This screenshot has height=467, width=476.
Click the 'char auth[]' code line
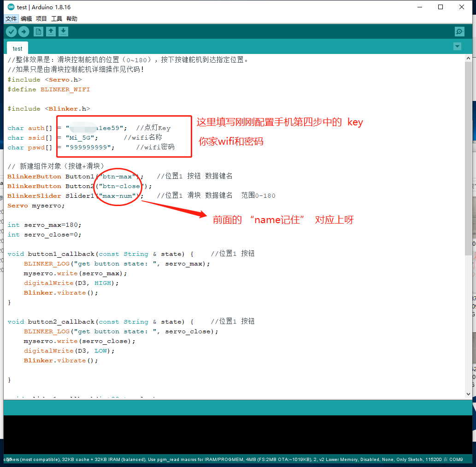pyautogui.click(x=89, y=128)
